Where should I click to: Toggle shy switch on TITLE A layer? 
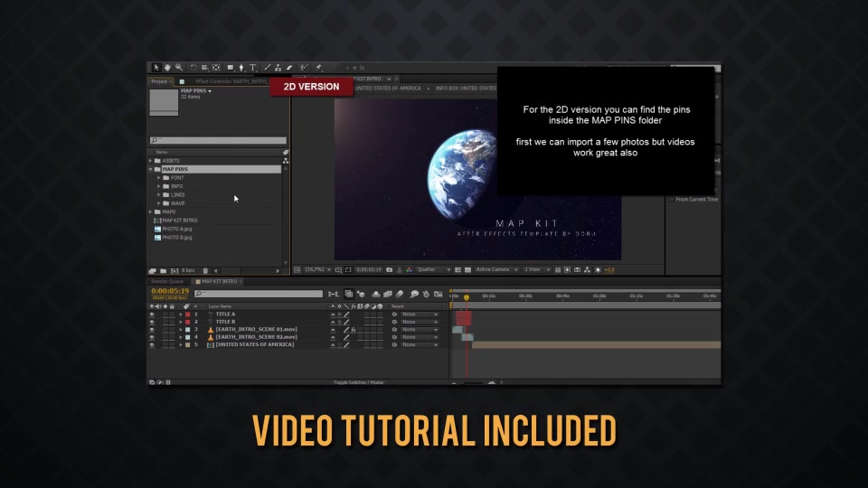[x=333, y=314]
